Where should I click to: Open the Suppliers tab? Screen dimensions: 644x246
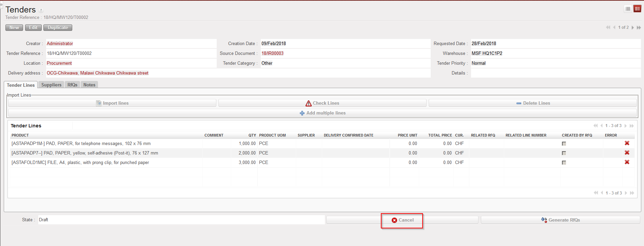point(51,85)
